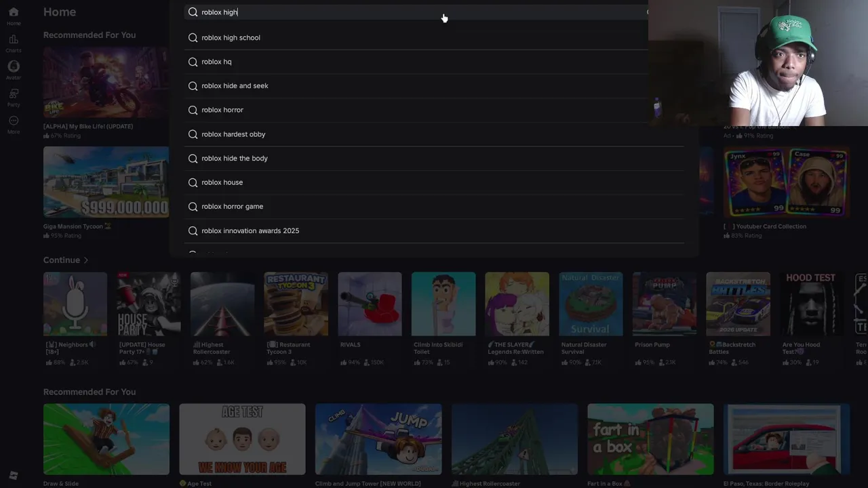Open Are You Hood Test game tile
The width and height of the screenshot is (868, 488).
(x=812, y=304)
